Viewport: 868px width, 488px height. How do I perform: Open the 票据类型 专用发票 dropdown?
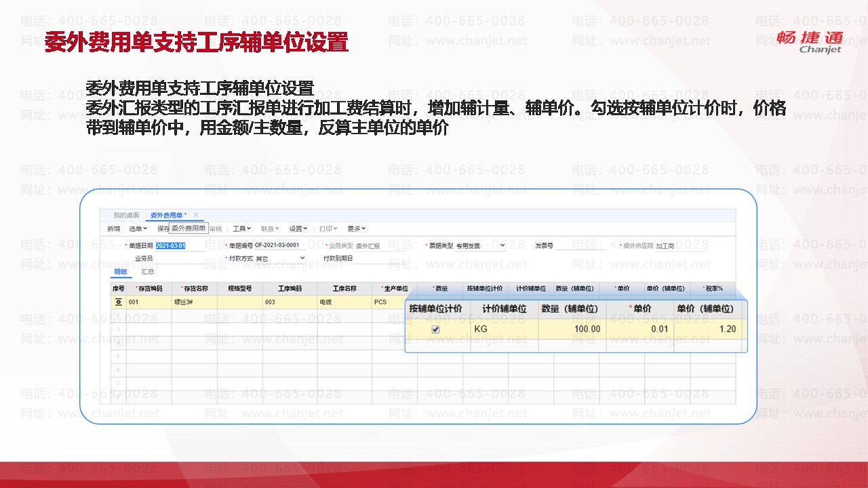coord(480,246)
